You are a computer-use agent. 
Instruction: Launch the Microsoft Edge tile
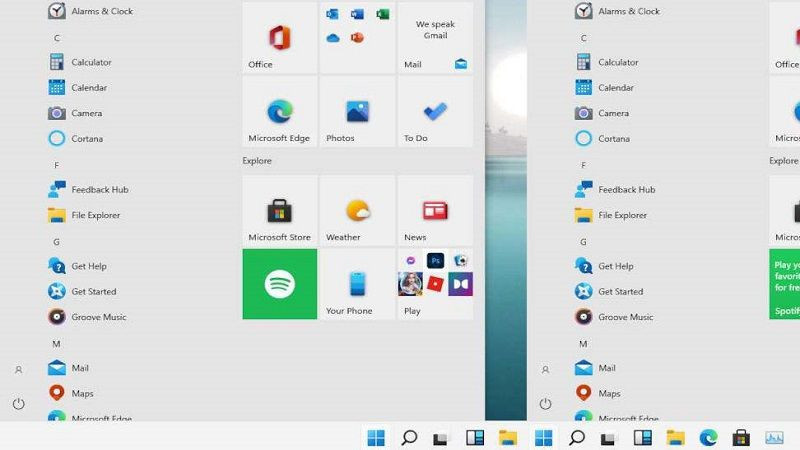[x=280, y=112]
